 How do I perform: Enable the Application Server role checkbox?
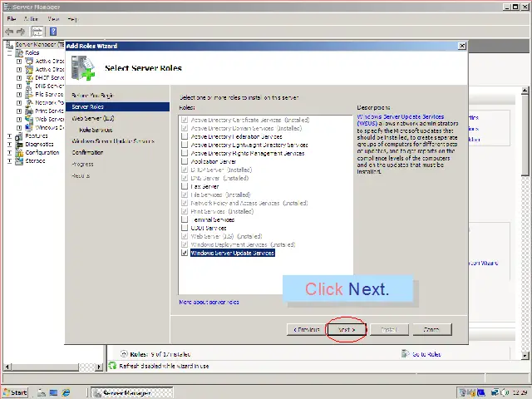click(x=185, y=161)
